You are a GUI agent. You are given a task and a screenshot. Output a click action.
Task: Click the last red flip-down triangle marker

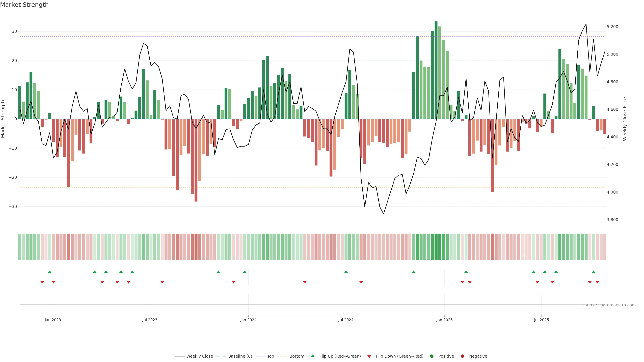597,282
